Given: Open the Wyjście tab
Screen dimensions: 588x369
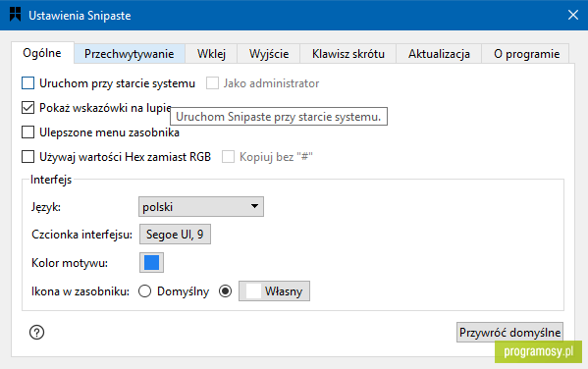Looking at the screenshot, I should 269,54.
